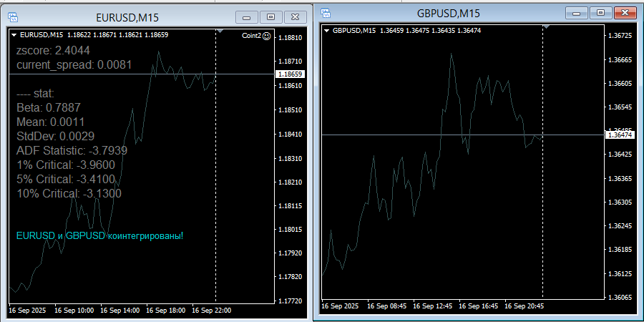Click the 1.18810 price scale label

(290, 38)
